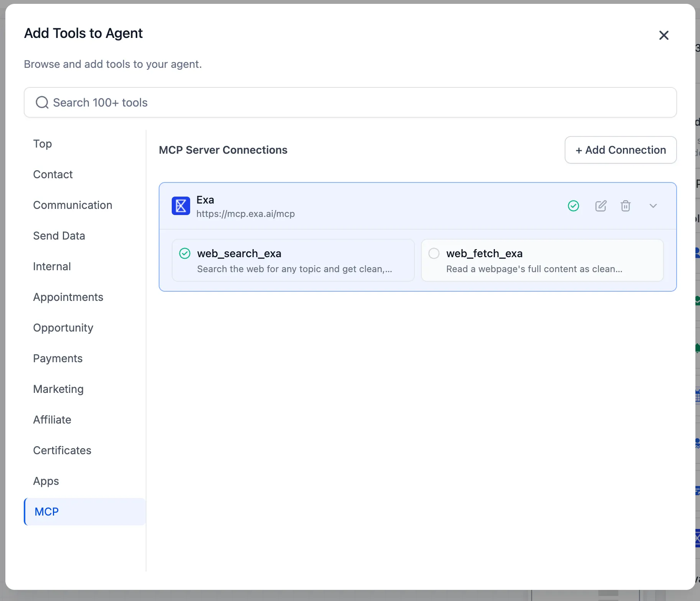Deselect the web_search_exa tool

[x=185, y=254]
